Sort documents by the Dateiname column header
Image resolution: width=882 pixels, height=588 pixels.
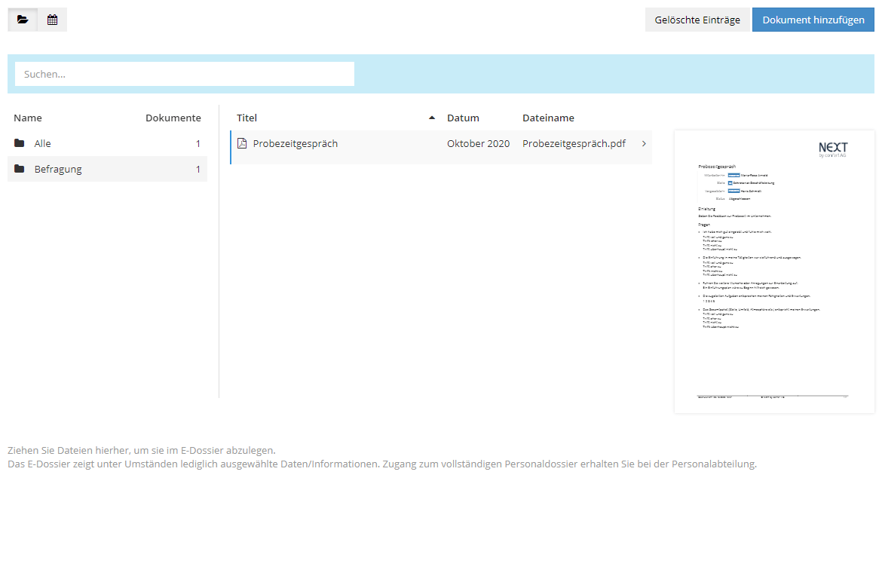tap(548, 118)
